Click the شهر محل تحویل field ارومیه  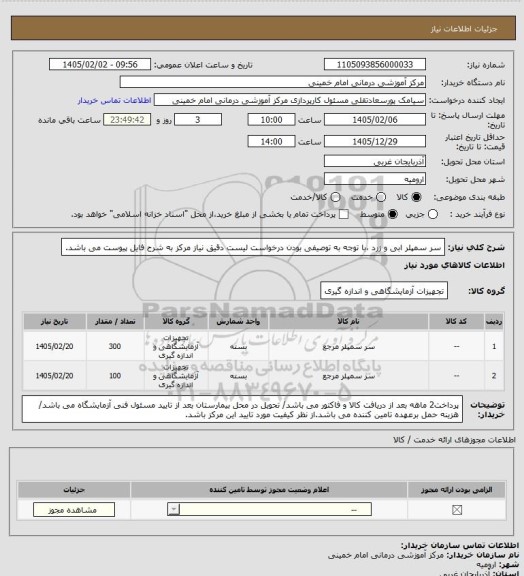[375, 179]
